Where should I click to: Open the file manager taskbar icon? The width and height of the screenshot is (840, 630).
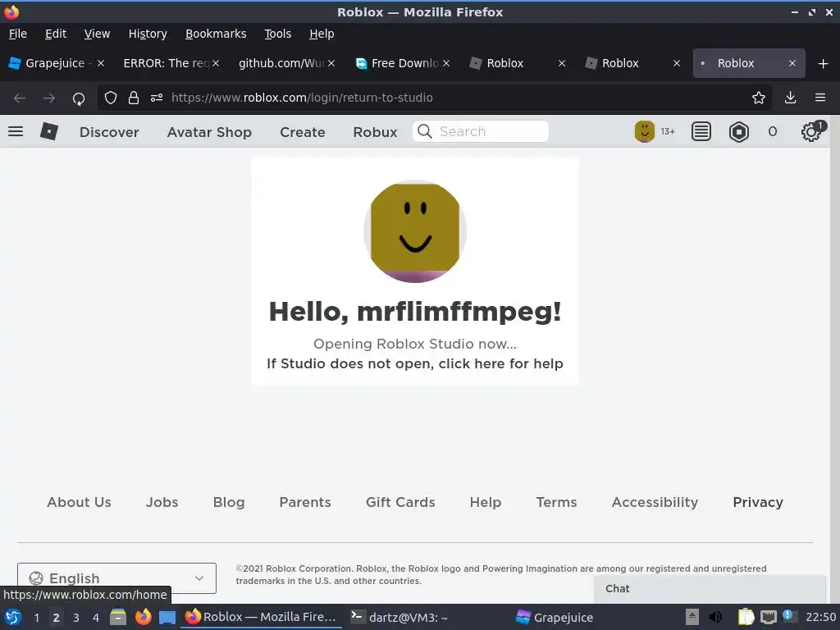coord(118,617)
